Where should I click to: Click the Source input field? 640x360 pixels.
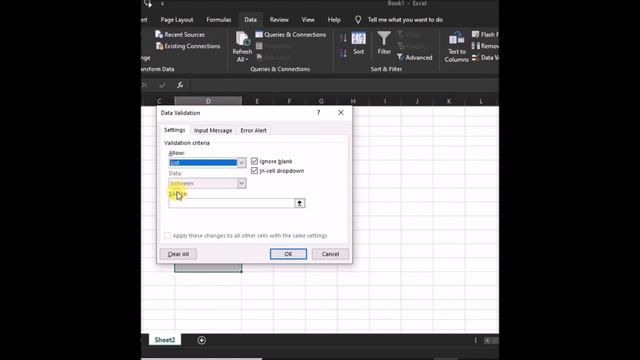click(x=231, y=203)
